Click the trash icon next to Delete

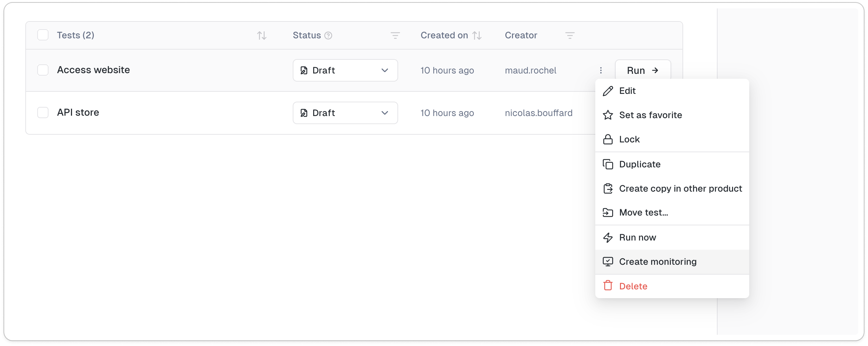pyautogui.click(x=608, y=286)
